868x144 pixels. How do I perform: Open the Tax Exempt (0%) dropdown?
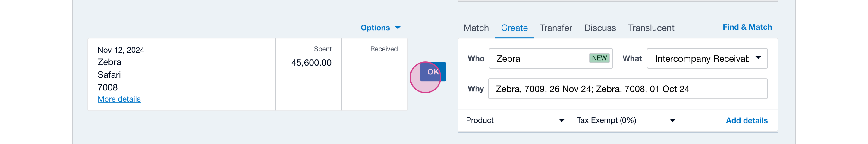[x=626, y=120]
